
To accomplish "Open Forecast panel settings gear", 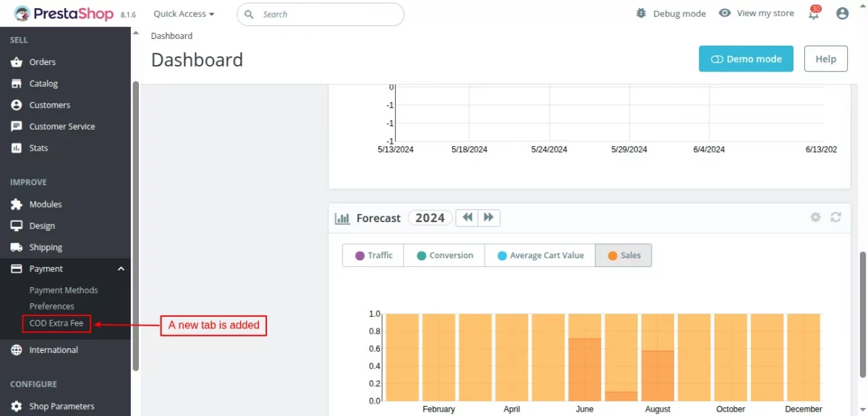I will click(816, 217).
